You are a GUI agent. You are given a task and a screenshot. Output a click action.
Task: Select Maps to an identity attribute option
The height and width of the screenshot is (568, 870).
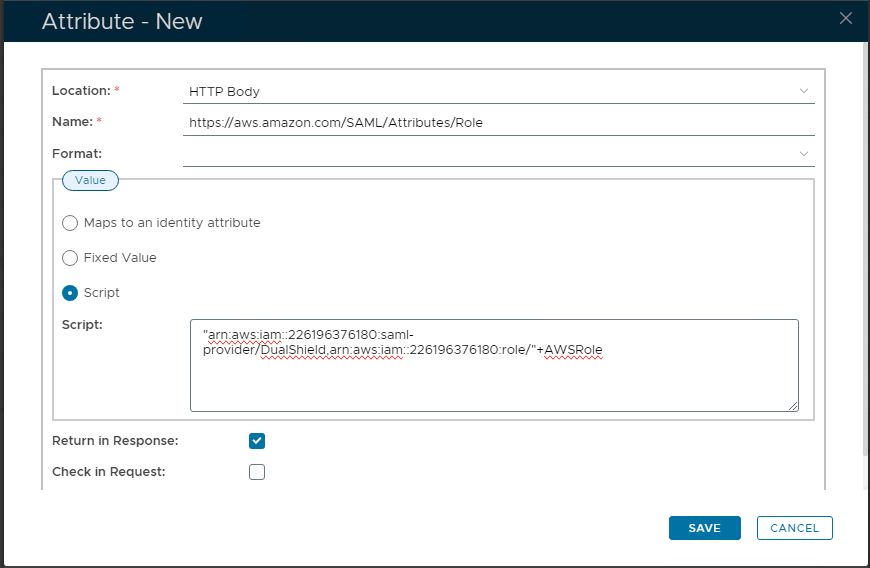click(70, 223)
